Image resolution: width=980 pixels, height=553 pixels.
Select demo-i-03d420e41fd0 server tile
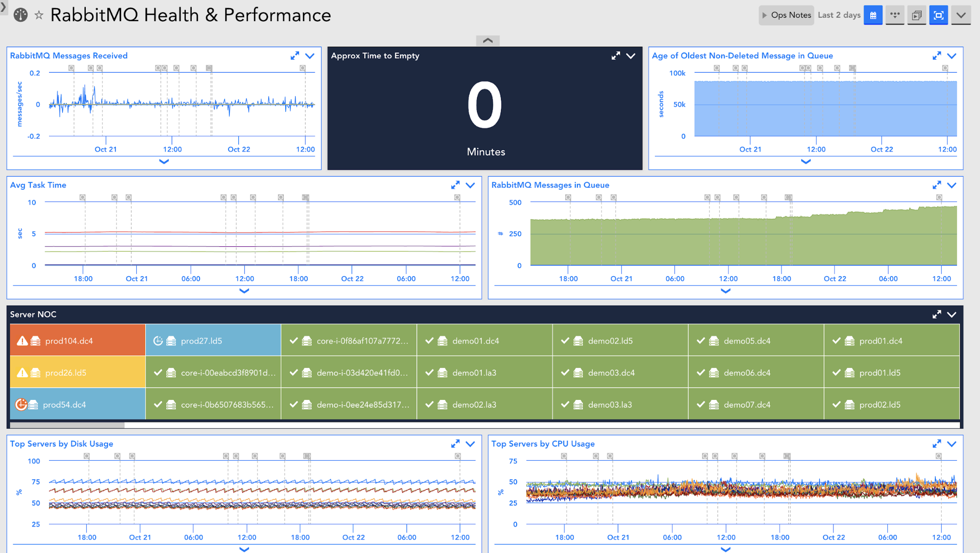349,372
